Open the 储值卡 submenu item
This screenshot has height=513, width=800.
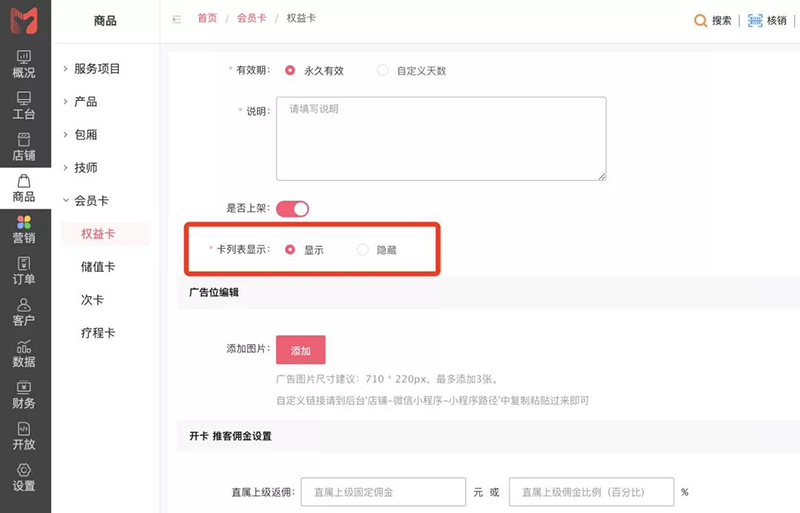[98, 266]
